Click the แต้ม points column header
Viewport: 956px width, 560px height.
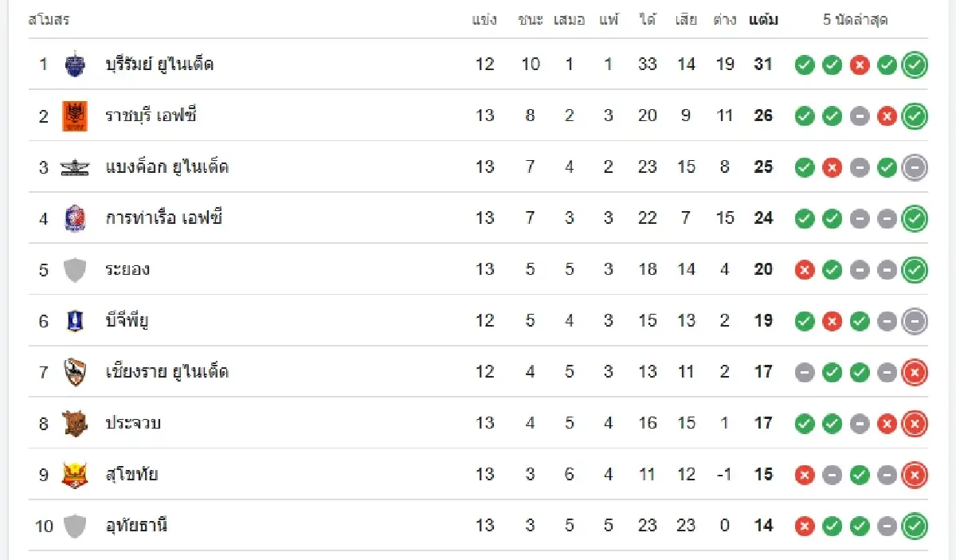click(x=763, y=20)
